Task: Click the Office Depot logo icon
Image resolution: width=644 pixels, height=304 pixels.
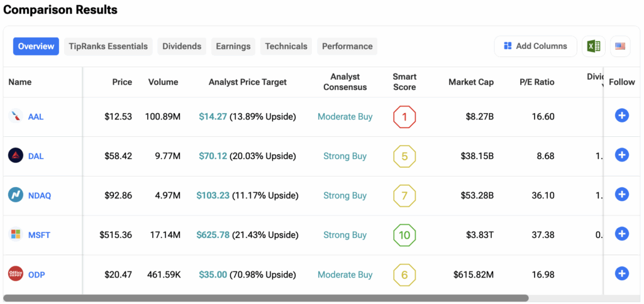Action: point(16,274)
